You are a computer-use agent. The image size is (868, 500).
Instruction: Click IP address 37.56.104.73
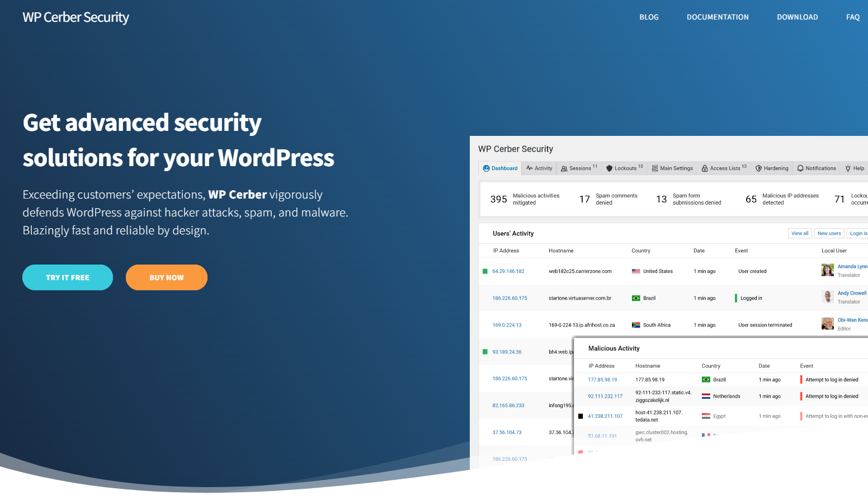tap(507, 432)
